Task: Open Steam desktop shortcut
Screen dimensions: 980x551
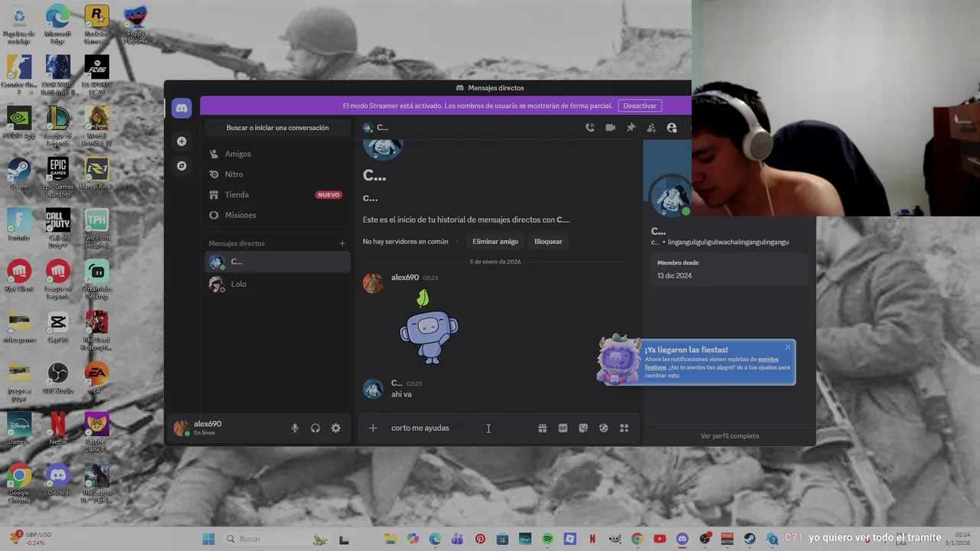Action: 19,174
